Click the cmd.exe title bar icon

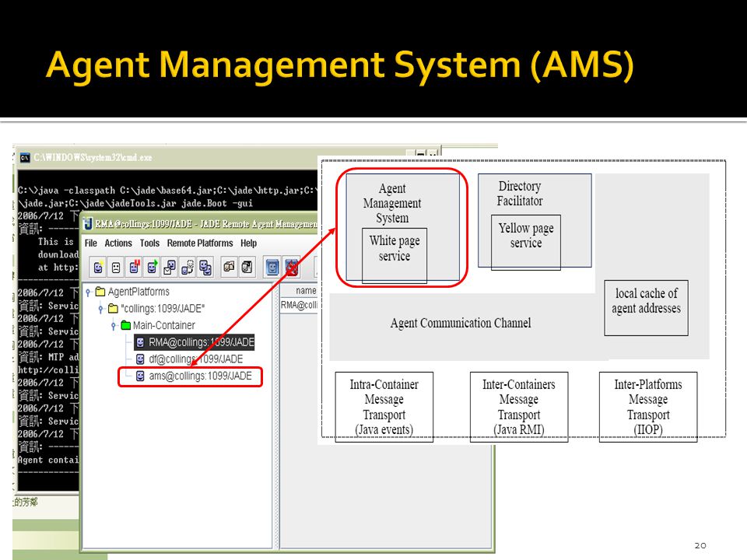click(25, 158)
